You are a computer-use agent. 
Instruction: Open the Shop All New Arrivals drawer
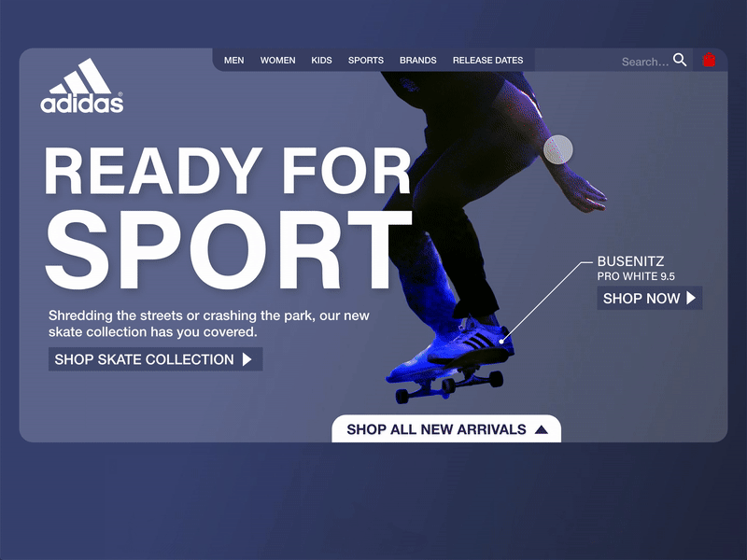pyautogui.click(x=446, y=428)
